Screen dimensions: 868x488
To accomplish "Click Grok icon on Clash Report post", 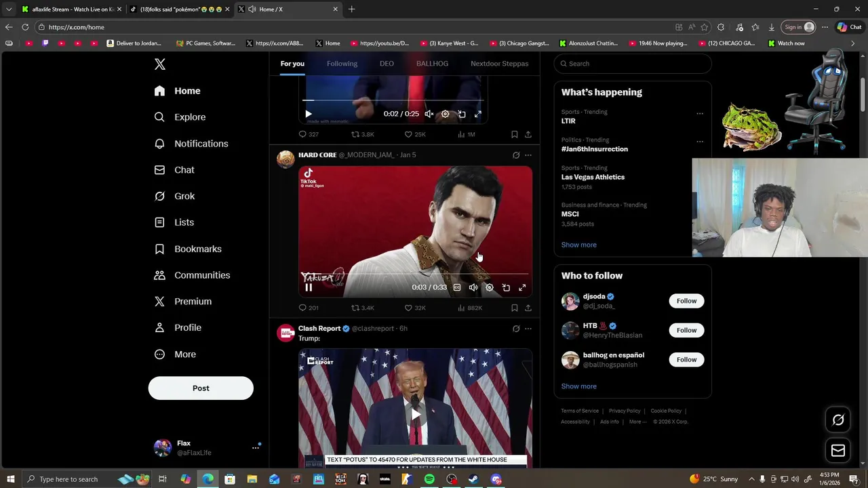I will (516, 329).
